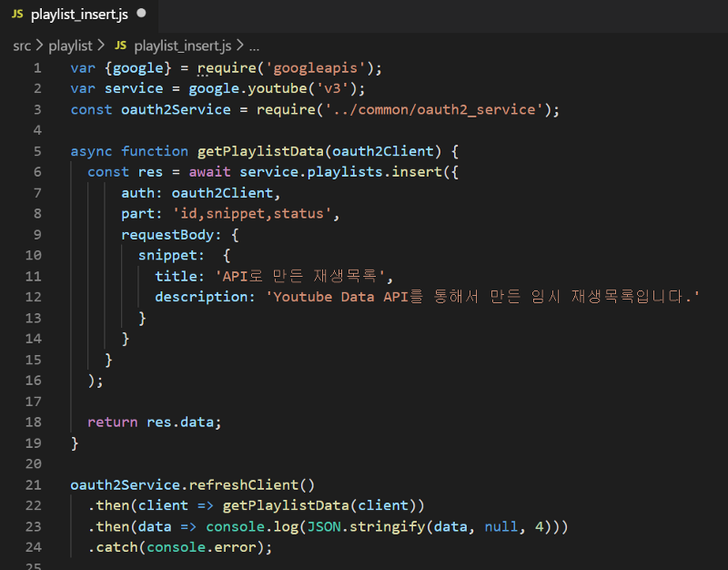Expand chevron after playlist_insert.js in breadcrumb
The image size is (728, 570).
coord(239,46)
